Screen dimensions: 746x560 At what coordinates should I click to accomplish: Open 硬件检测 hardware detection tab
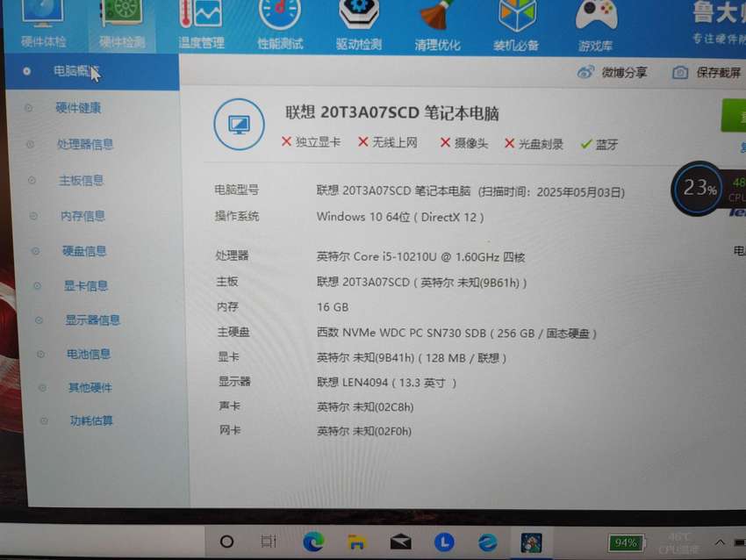pos(122,25)
